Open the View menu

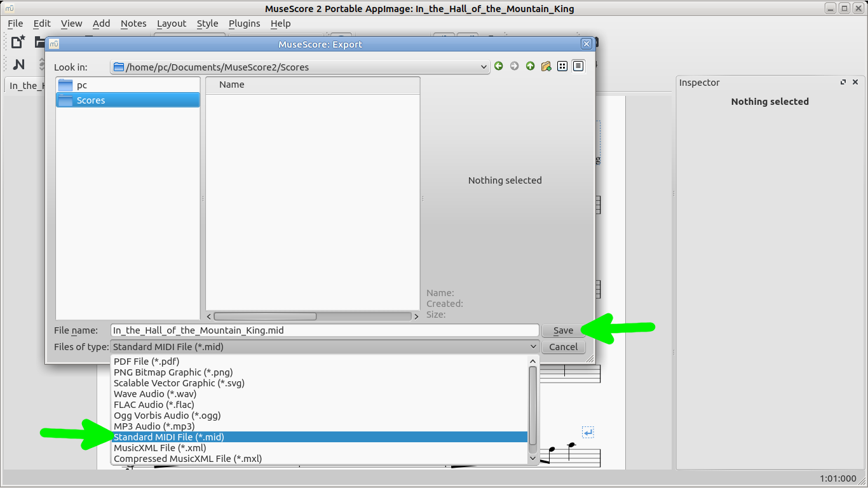[x=71, y=24]
